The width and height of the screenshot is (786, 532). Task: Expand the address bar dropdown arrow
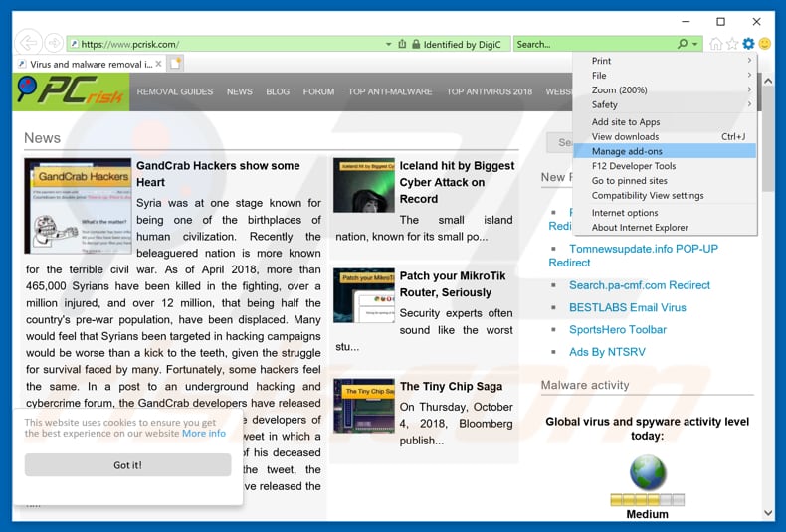(388, 44)
